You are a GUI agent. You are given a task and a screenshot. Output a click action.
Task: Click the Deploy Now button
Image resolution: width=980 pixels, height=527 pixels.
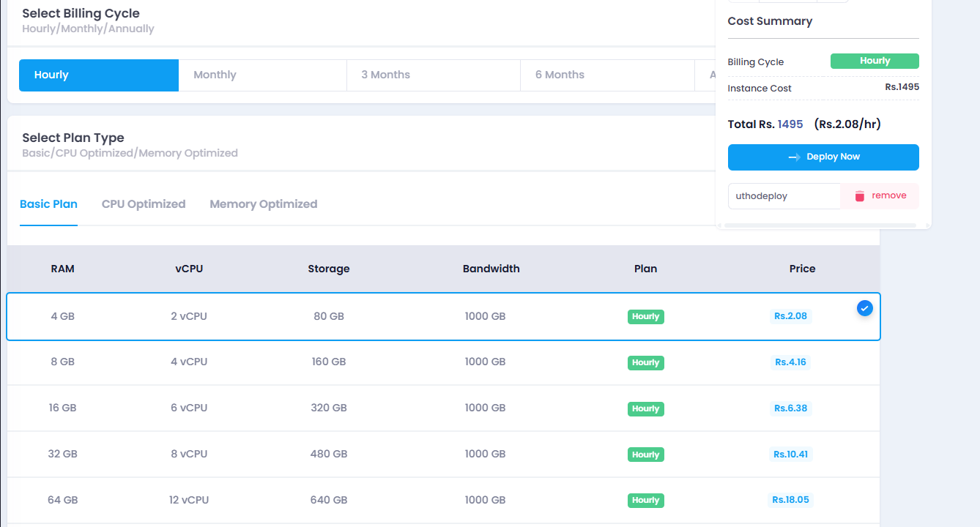[823, 157]
